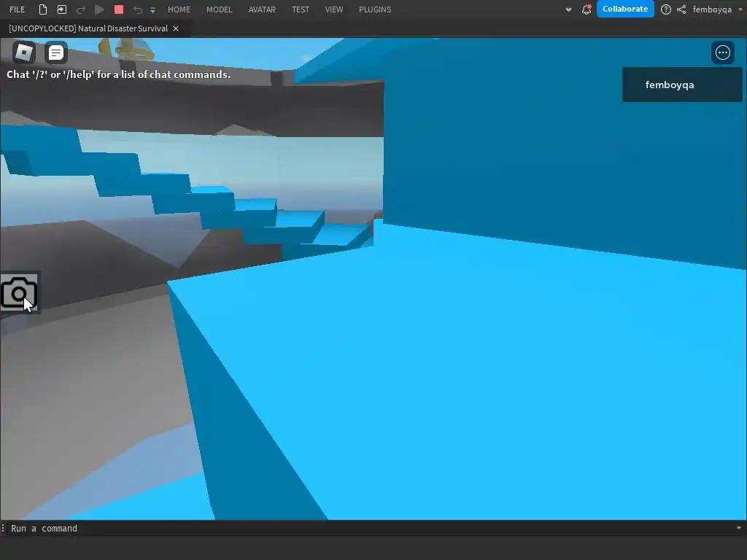The height and width of the screenshot is (560, 747).
Task: Select the Natural Disaster Survival tab
Action: coord(88,28)
